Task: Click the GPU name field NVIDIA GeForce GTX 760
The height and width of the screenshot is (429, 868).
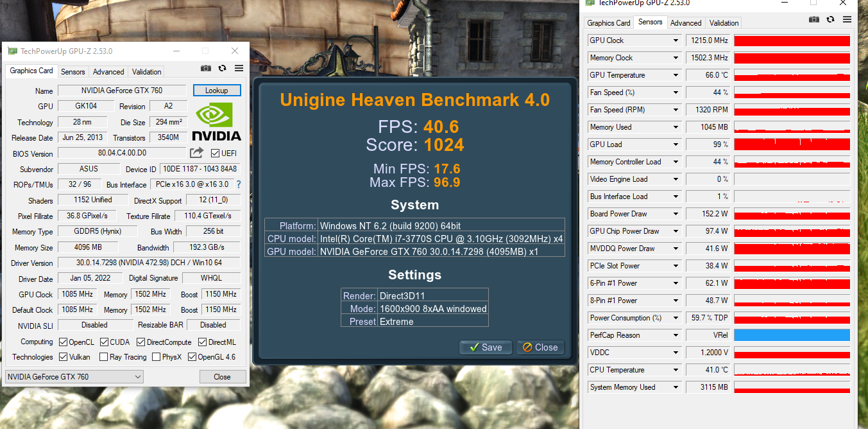Action: [x=122, y=91]
